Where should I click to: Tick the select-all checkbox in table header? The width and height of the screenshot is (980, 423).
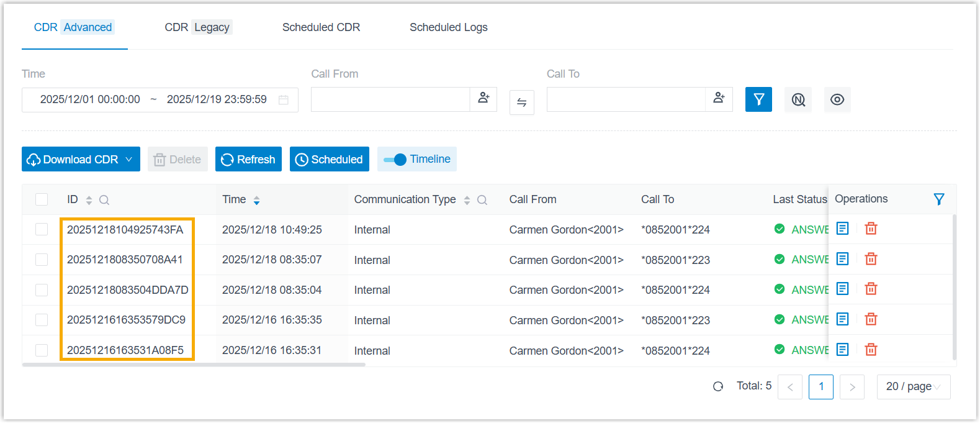[42, 199]
